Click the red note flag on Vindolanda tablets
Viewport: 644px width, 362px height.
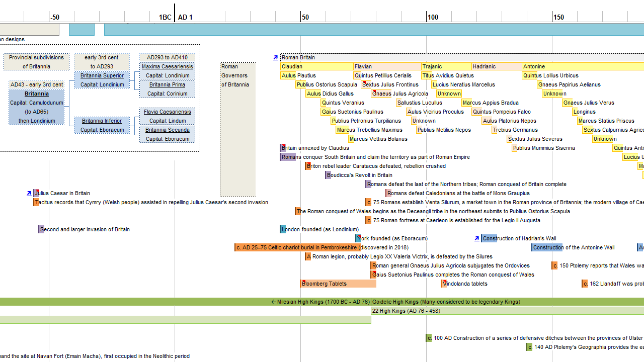pyautogui.click(x=444, y=282)
